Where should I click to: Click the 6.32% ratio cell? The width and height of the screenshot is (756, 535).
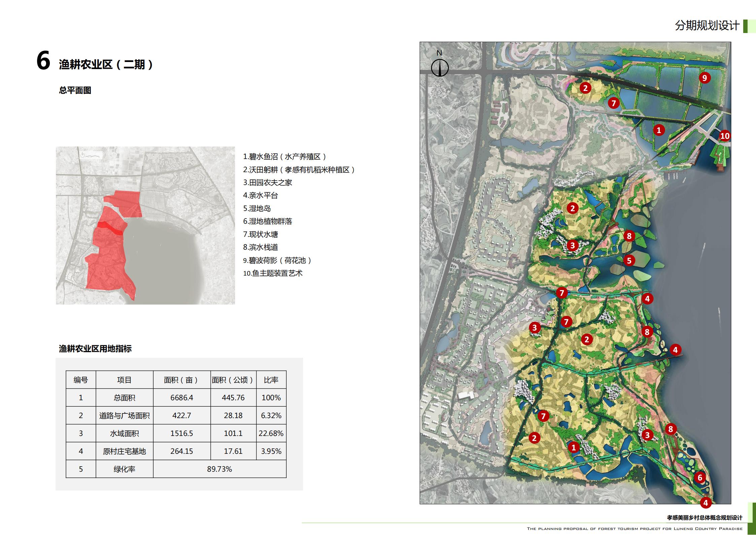point(271,416)
